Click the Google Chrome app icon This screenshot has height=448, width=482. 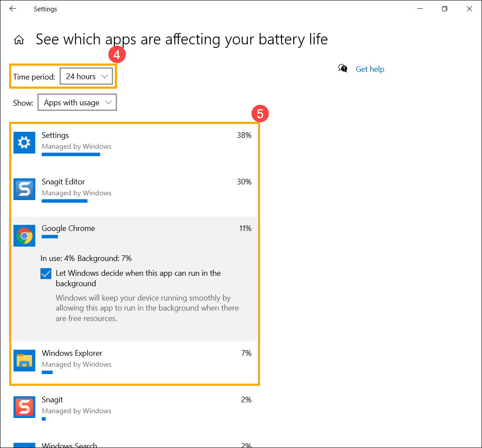[24, 236]
